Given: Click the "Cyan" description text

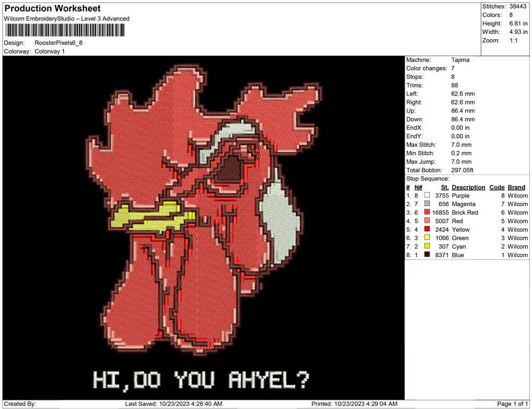Looking at the screenshot, I should tap(459, 246).
